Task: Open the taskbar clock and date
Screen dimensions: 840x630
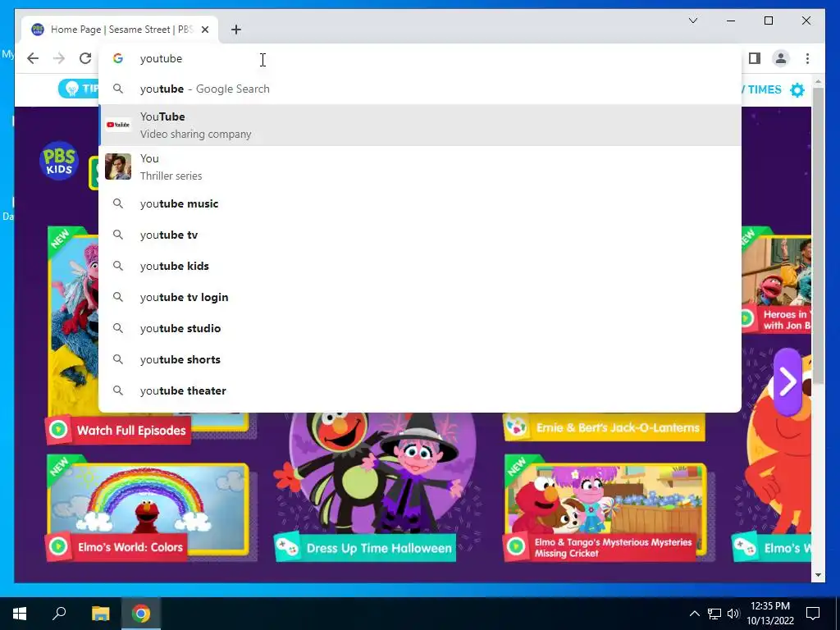Action: point(770,614)
